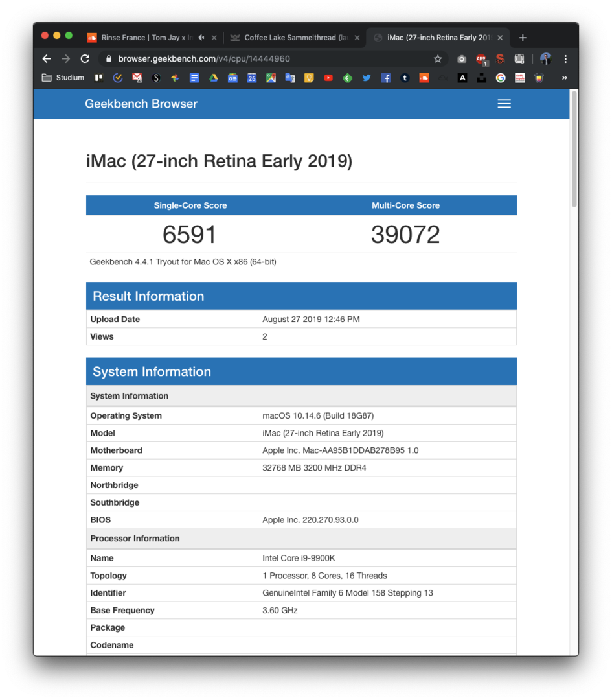The width and height of the screenshot is (612, 700).
Task: Open the Google bookmark icon
Action: point(501,78)
